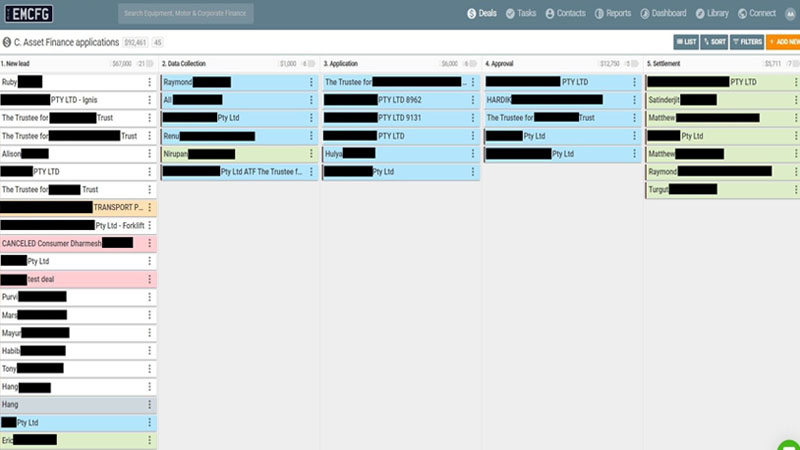Open C. Asset Finance applications pipeline title
The height and width of the screenshot is (450, 800).
point(66,42)
